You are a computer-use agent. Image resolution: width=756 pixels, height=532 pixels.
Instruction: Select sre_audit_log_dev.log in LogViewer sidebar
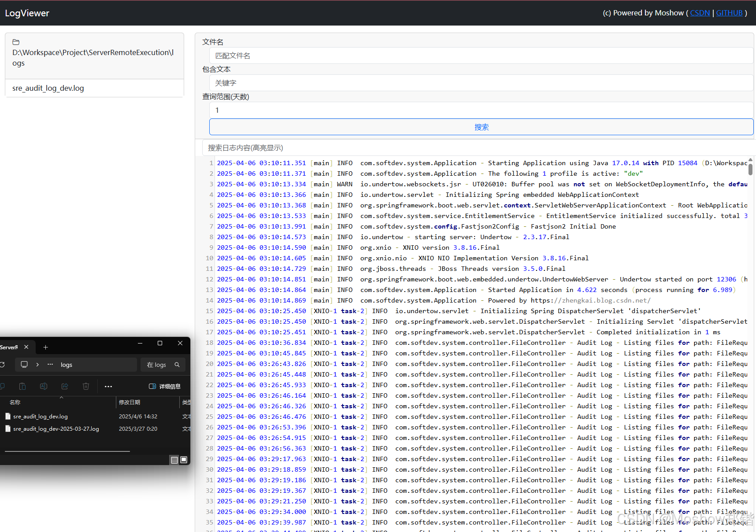pyautogui.click(x=94, y=88)
